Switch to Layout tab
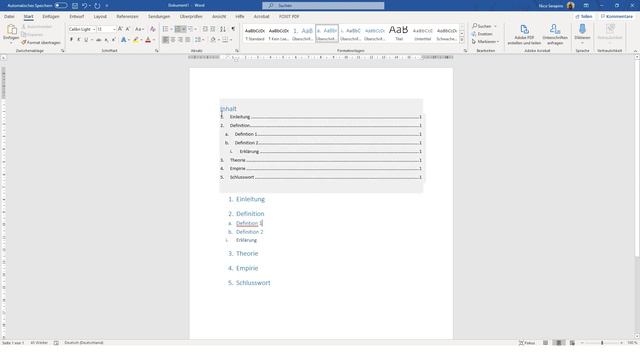The width and height of the screenshot is (640, 360). coord(100,17)
